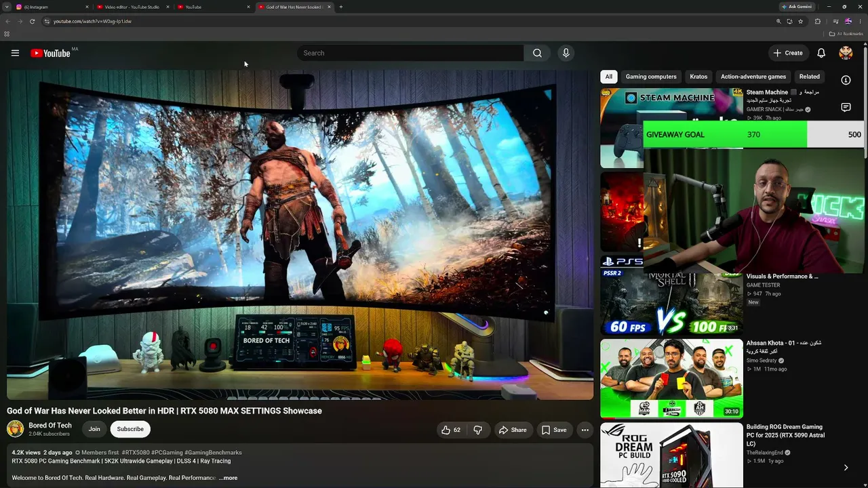Image resolution: width=868 pixels, height=488 pixels.
Task: Click the God of War video player
Action: [x=300, y=234]
